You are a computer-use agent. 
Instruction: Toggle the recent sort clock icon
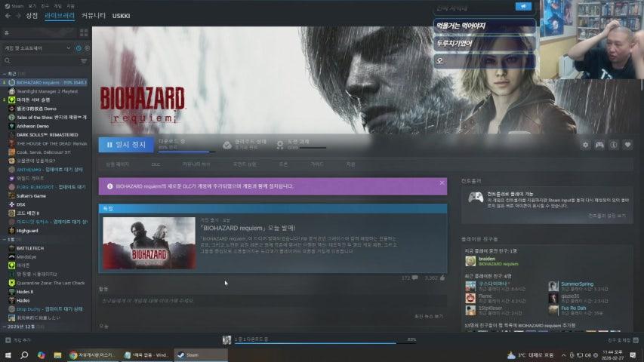click(x=79, y=48)
